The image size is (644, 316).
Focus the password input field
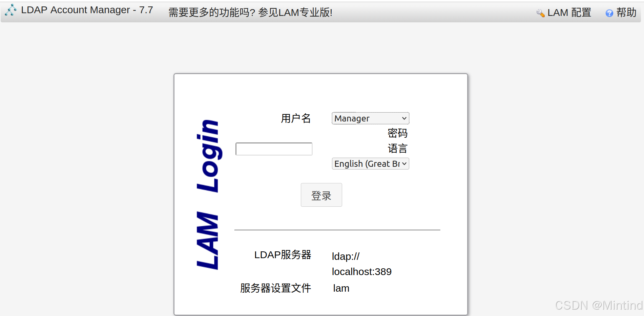coord(274,149)
